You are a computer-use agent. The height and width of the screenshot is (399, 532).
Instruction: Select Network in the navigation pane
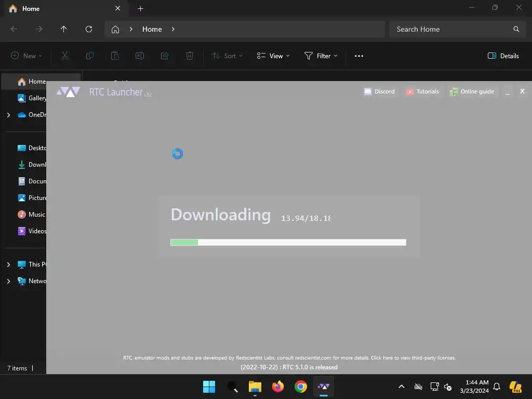[32, 281]
